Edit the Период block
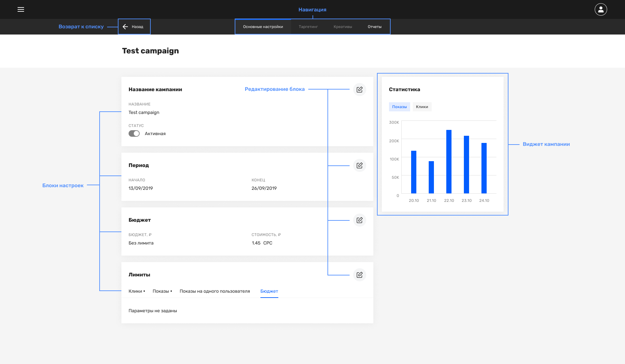Viewport: 625px width, 364px height. click(x=360, y=165)
